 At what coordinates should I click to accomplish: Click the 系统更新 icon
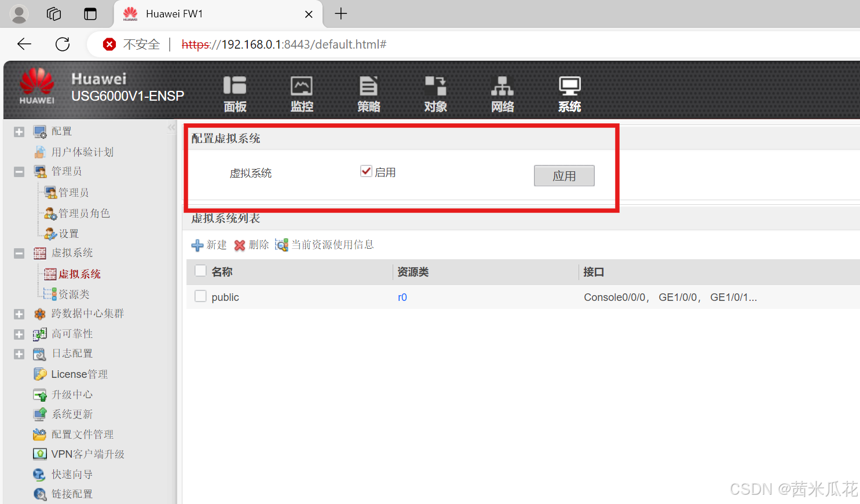click(40, 414)
